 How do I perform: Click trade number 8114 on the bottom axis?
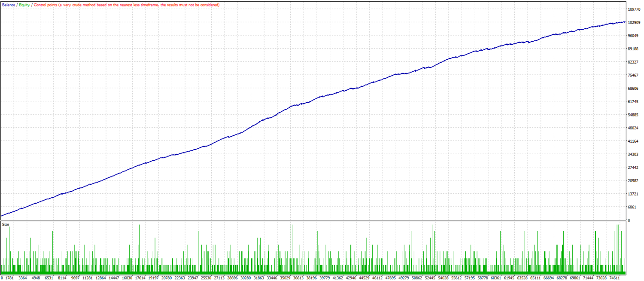pyautogui.click(x=63, y=278)
